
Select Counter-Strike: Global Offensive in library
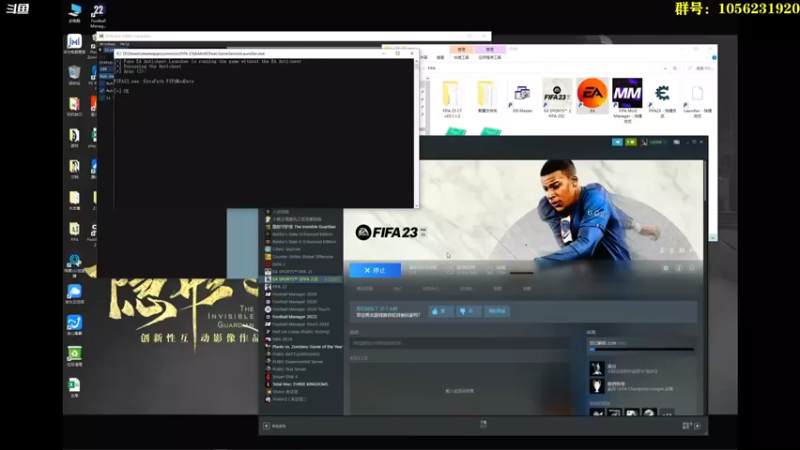[x=302, y=257]
